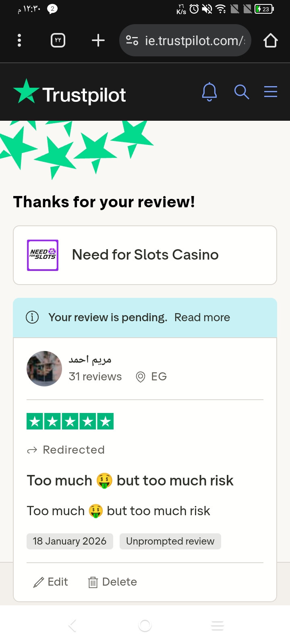Image resolution: width=290 pixels, height=644 pixels.
Task: Open the Read more link
Action: pyautogui.click(x=202, y=317)
